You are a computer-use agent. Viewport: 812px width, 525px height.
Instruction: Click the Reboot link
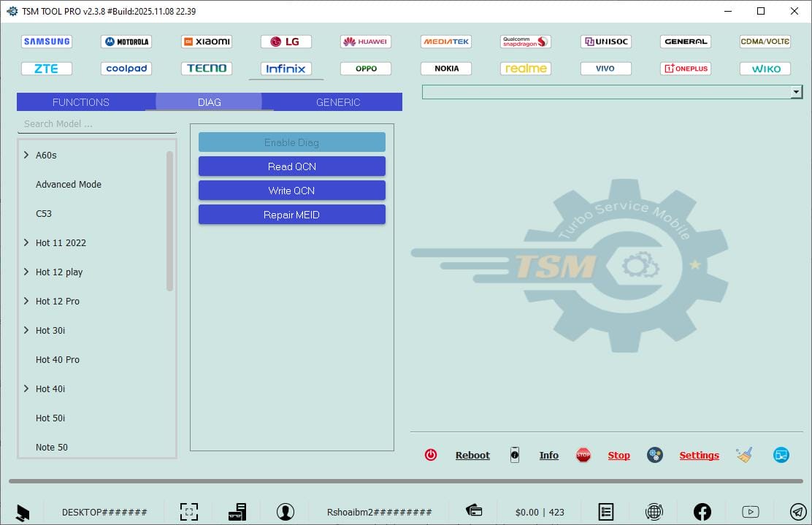pos(472,454)
